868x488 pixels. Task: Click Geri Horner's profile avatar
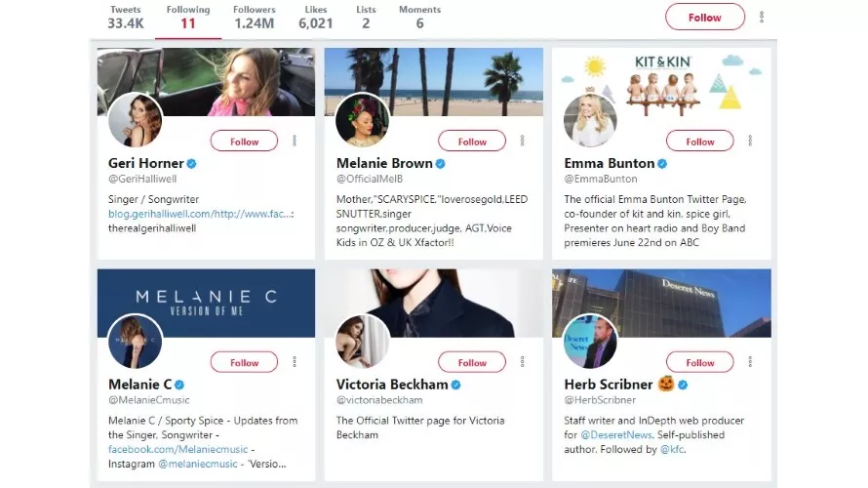[135, 120]
